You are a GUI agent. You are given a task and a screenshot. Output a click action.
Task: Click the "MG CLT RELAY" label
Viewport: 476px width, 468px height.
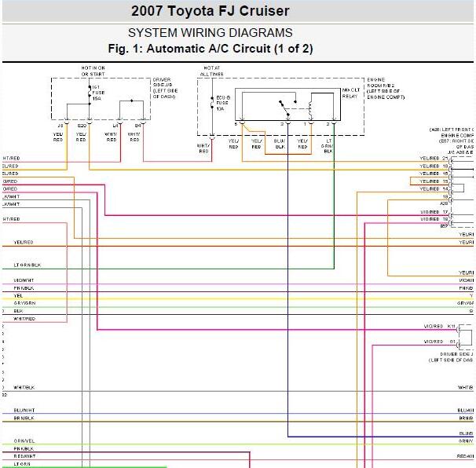tap(351, 93)
